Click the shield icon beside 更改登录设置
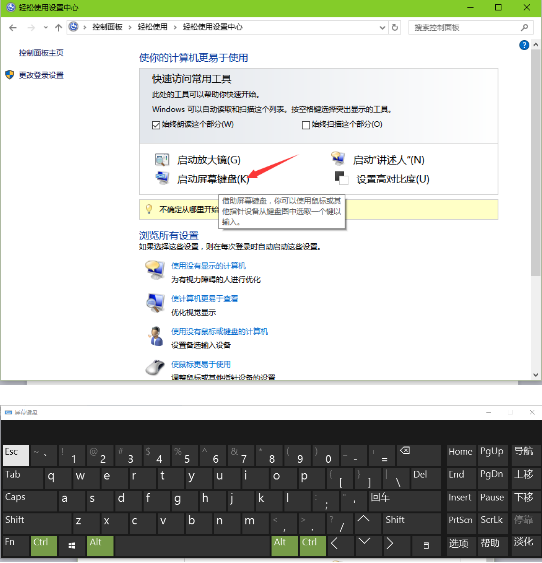This screenshot has width=542, height=563. (10, 75)
